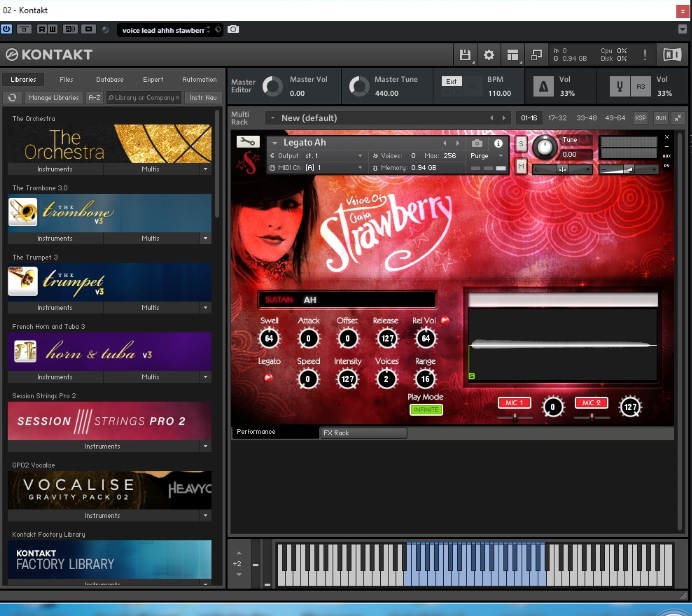
Task: Click the Instr Nav button
Action: [x=203, y=98]
